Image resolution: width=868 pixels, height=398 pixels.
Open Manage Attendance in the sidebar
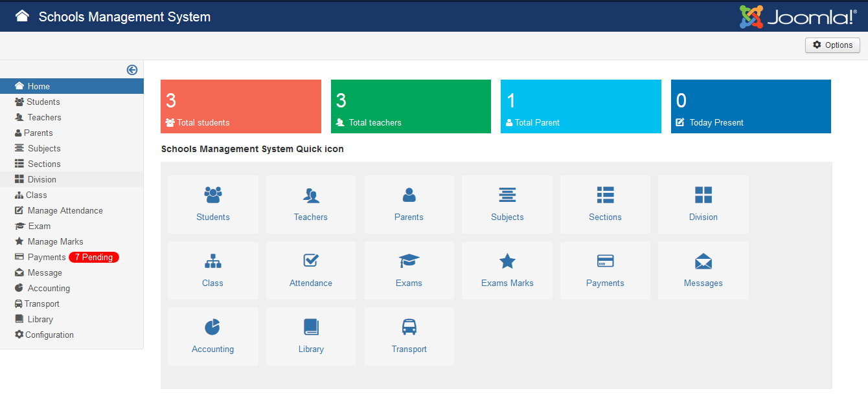coord(65,210)
